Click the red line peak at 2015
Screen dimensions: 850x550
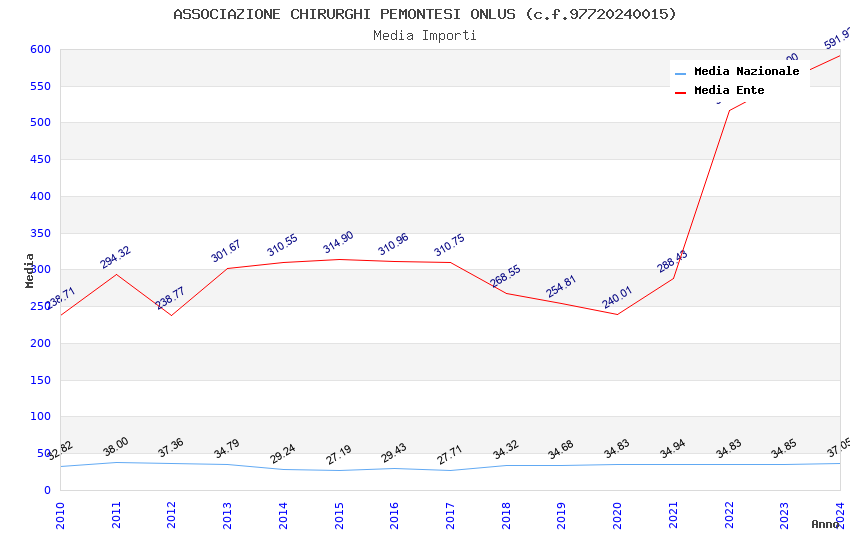[x=339, y=259]
